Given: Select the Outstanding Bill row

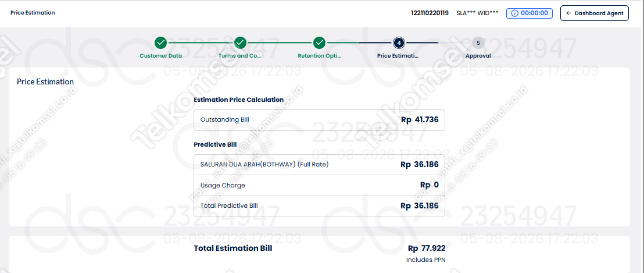Looking at the screenshot, I should coord(319,120).
